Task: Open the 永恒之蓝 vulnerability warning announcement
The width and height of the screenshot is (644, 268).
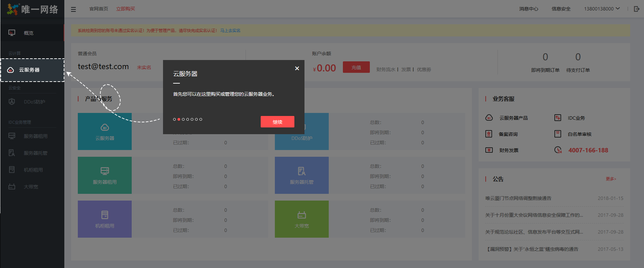Action: click(532, 249)
